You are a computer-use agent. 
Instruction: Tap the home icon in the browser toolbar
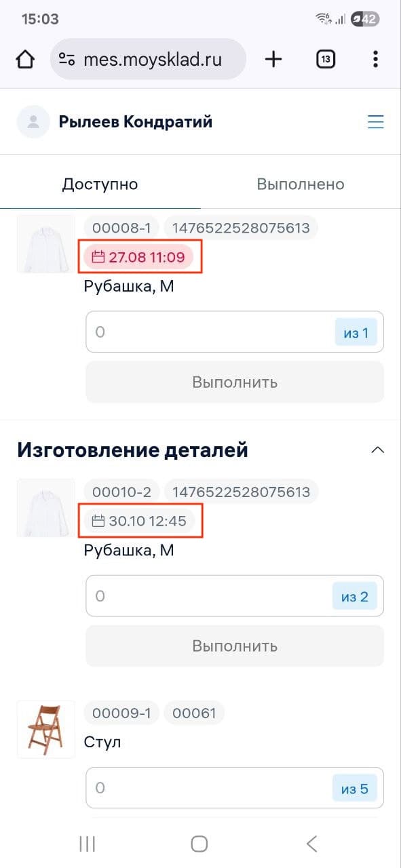24,58
